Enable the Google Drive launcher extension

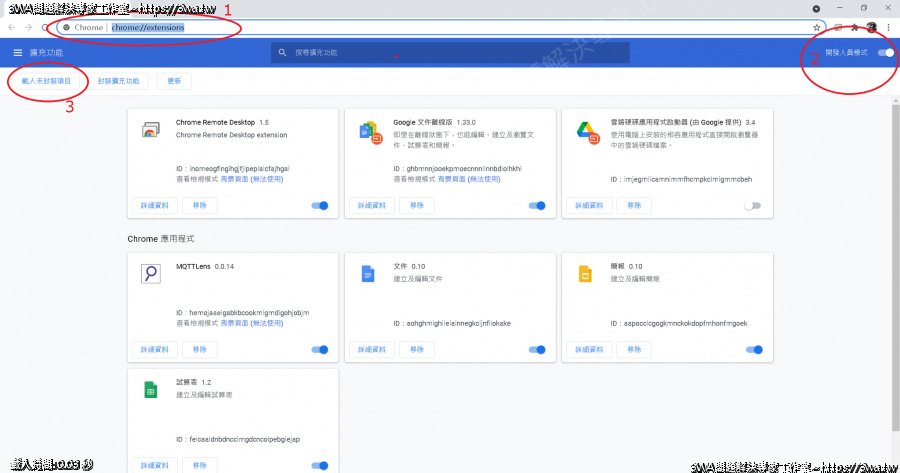pyautogui.click(x=752, y=206)
